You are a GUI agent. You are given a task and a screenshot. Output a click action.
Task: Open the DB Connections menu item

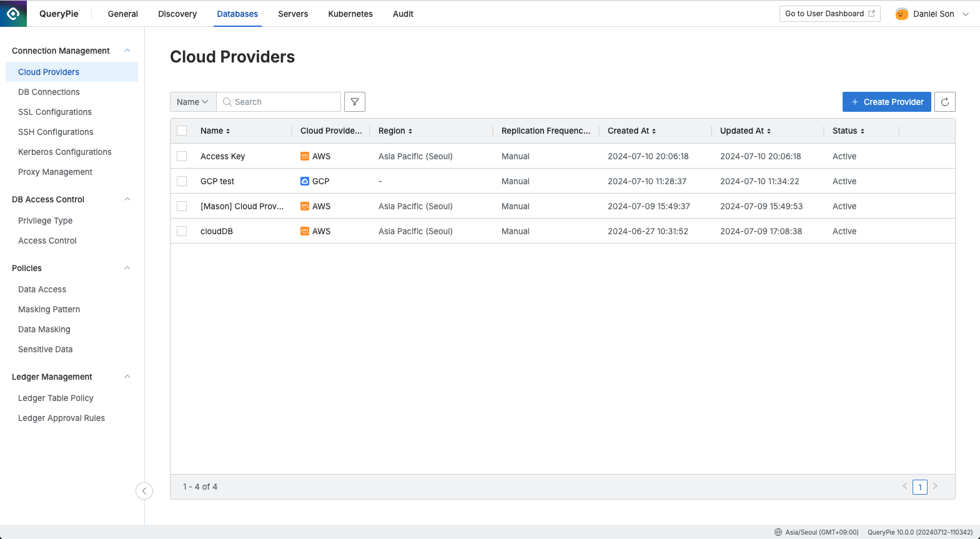pos(49,92)
